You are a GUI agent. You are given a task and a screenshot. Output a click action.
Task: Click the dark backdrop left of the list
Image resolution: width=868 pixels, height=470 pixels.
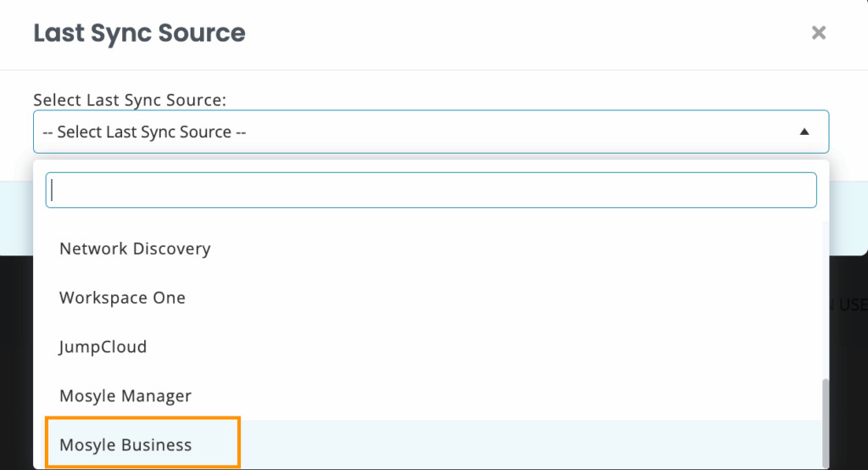coord(16,363)
